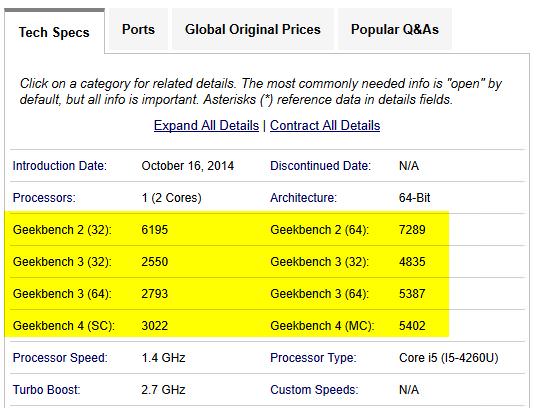Select the 5387 Geekbench score
The image size is (539, 408).
[x=412, y=294]
